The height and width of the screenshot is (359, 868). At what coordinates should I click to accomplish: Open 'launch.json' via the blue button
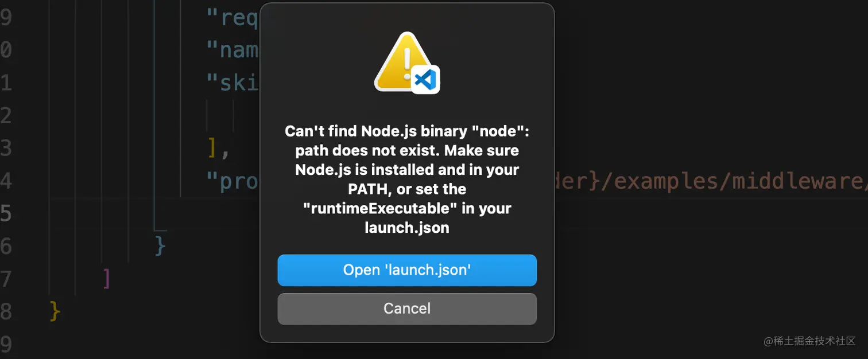(407, 270)
